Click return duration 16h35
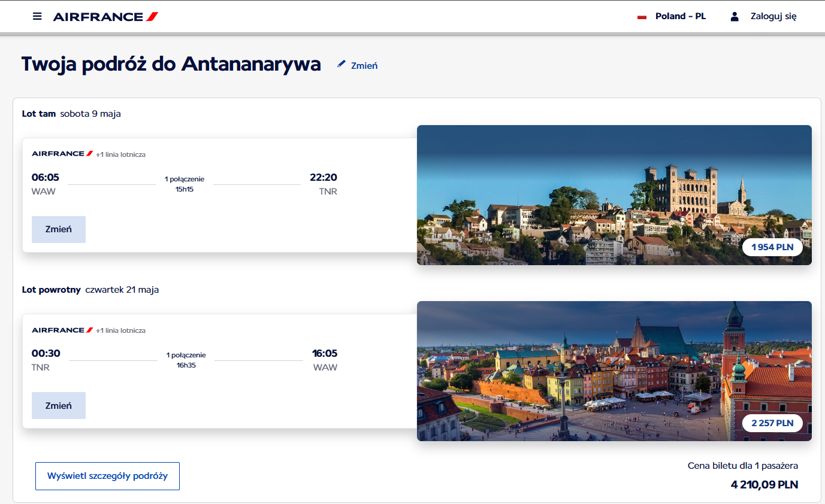The image size is (825, 504). pyautogui.click(x=186, y=365)
